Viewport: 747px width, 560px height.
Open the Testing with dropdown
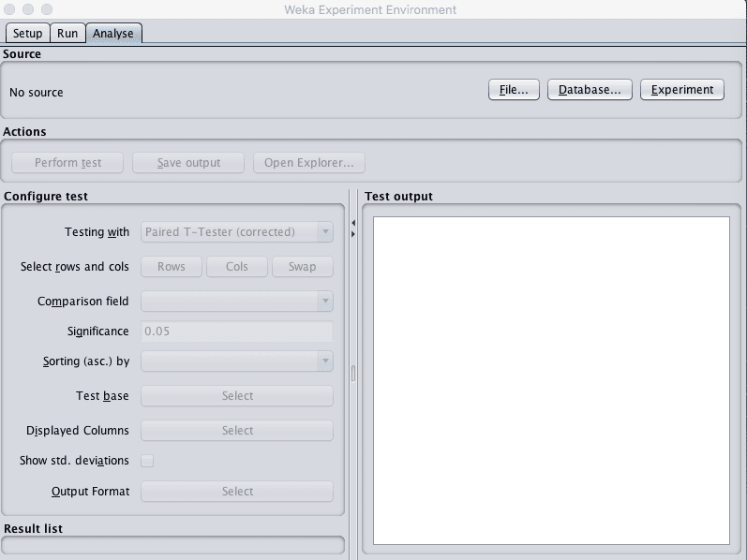coord(237,232)
